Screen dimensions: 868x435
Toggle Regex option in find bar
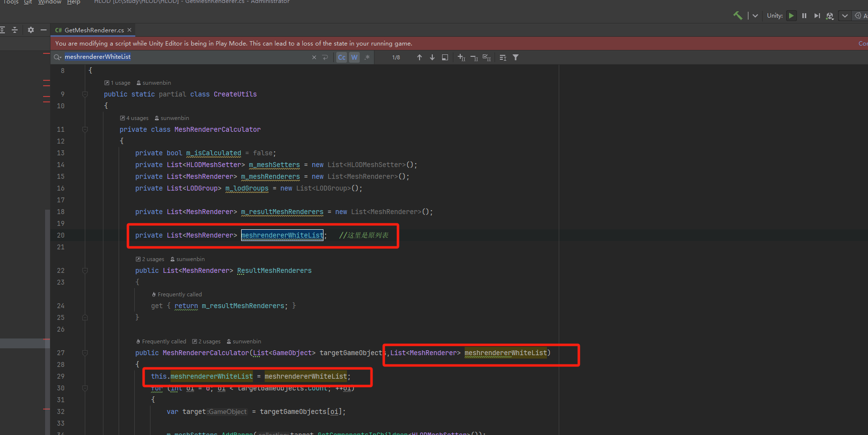367,57
